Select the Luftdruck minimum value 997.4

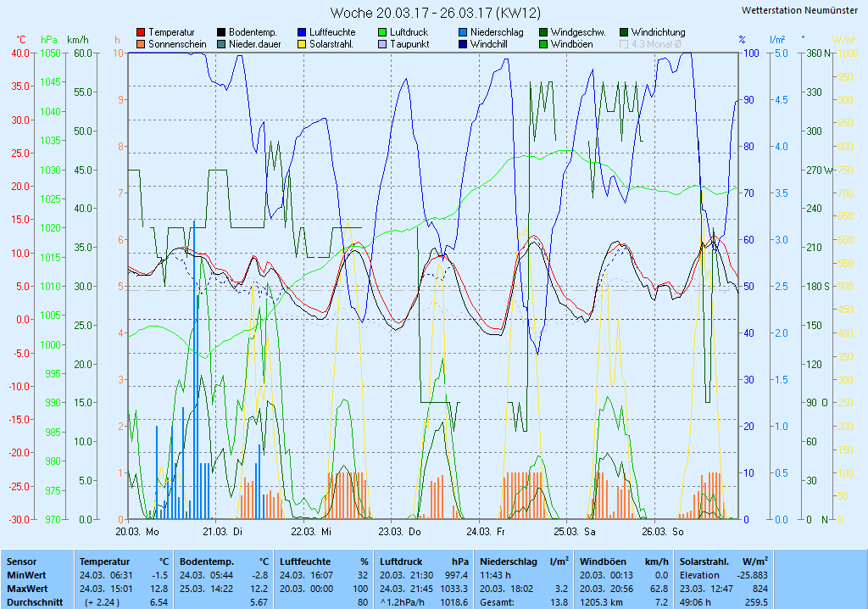457,575
